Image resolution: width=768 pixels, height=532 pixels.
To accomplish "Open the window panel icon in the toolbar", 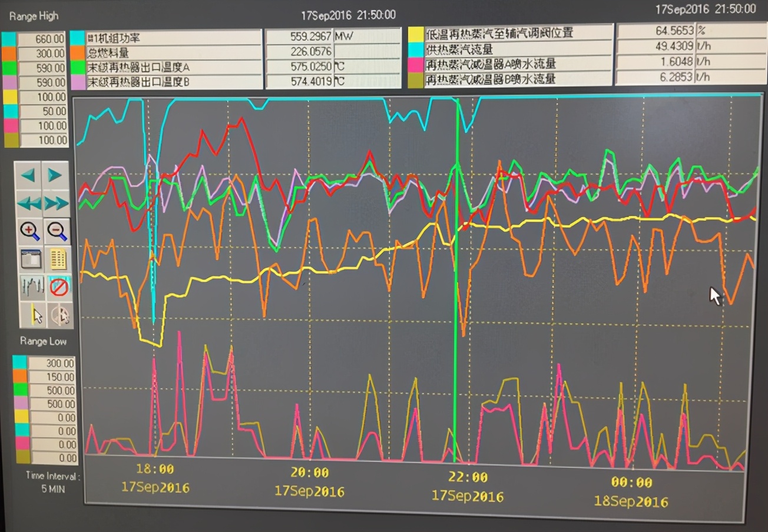I will [x=31, y=259].
